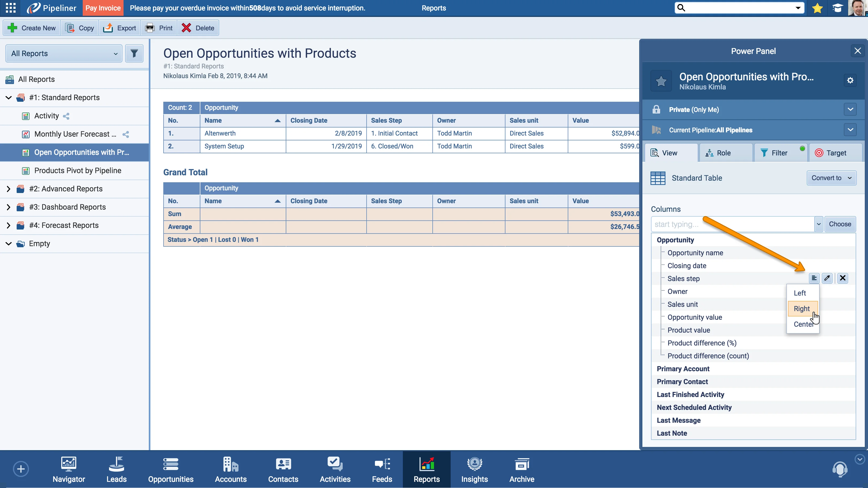This screenshot has height=488, width=868.
Task: Open the Navigator module
Action: click(69, 469)
